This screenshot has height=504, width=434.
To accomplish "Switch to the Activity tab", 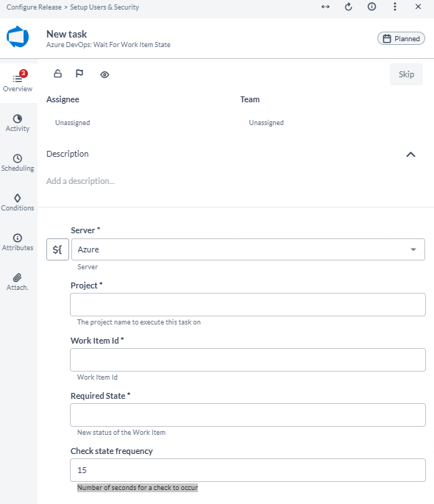I will pyautogui.click(x=18, y=123).
